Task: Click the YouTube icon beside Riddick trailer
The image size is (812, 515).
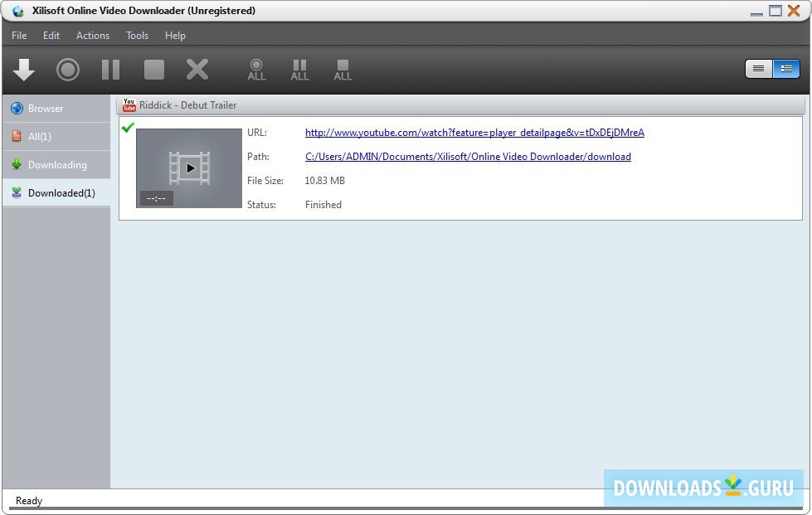Action: [x=129, y=104]
